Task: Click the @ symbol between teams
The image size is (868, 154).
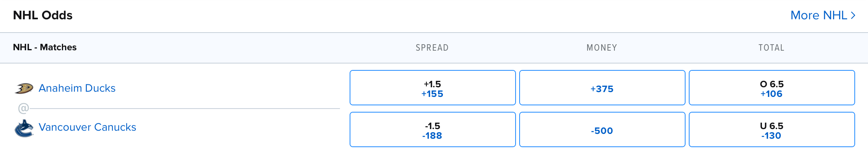Action: coord(24,108)
